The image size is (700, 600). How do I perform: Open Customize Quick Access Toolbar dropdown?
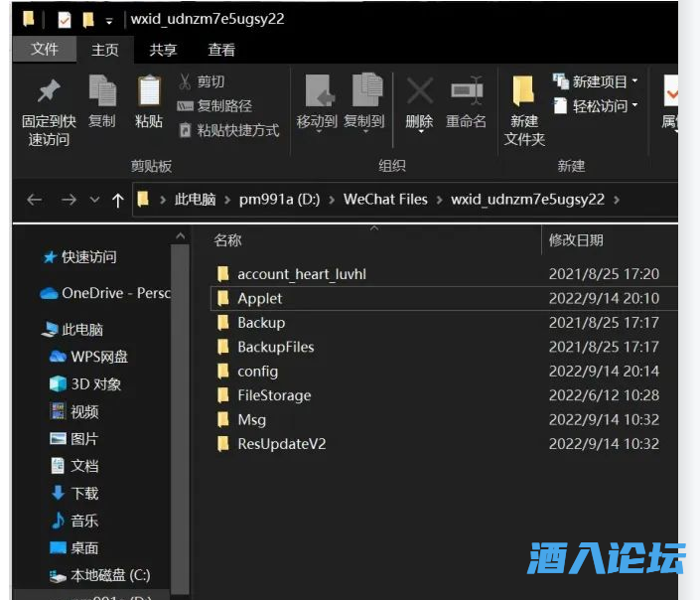click(x=109, y=21)
